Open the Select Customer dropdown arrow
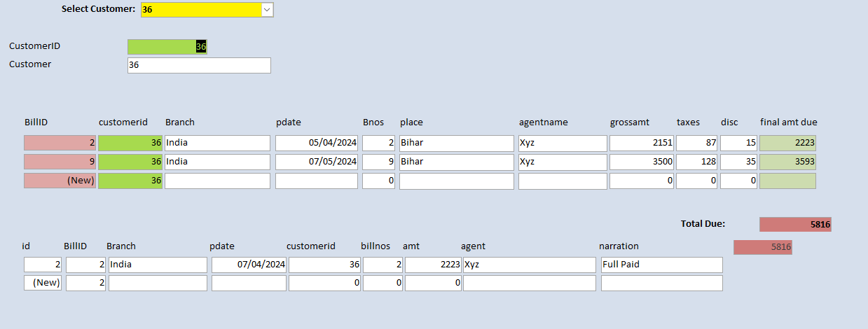 tap(266, 10)
